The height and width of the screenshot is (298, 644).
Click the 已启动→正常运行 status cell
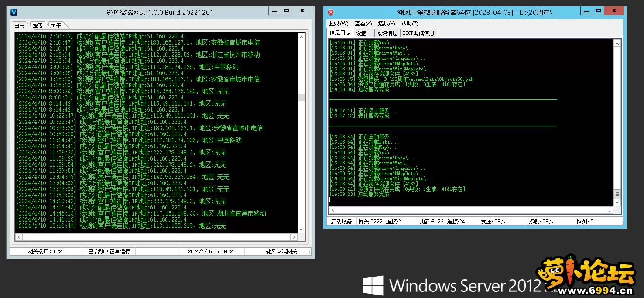109,251
